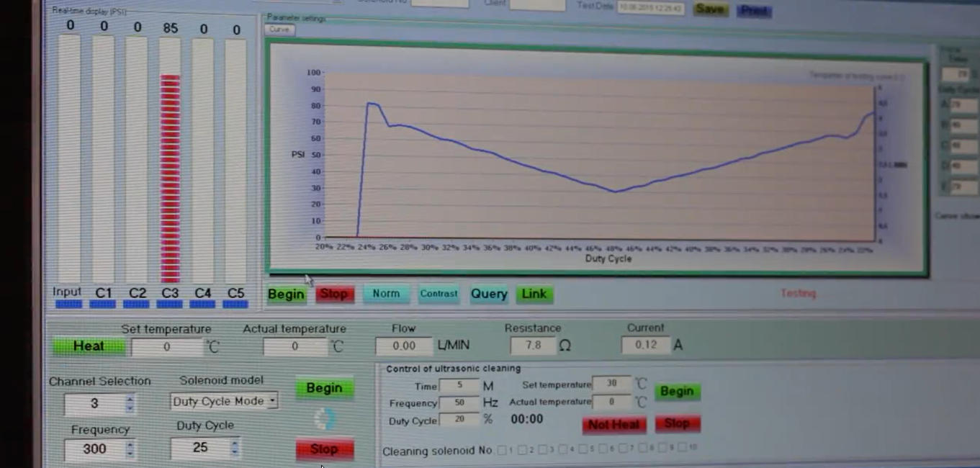980x468 pixels.
Task: Click Stop in ultrasonic cleaning panel
Action: 677,423
